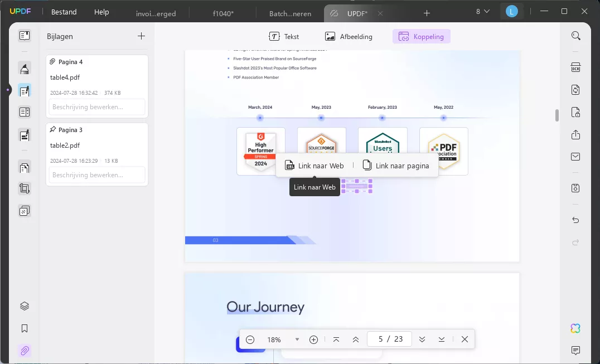Image resolution: width=600 pixels, height=364 pixels.
Task: Select the Afbeelding editing mode
Action: pyautogui.click(x=348, y=37)
